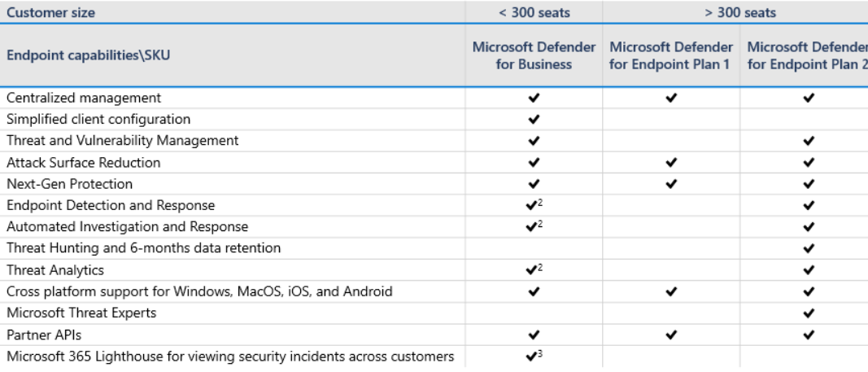Click Plan 2 checkmark for Partner APIs

pyautogui.click(x=809, y=335)
